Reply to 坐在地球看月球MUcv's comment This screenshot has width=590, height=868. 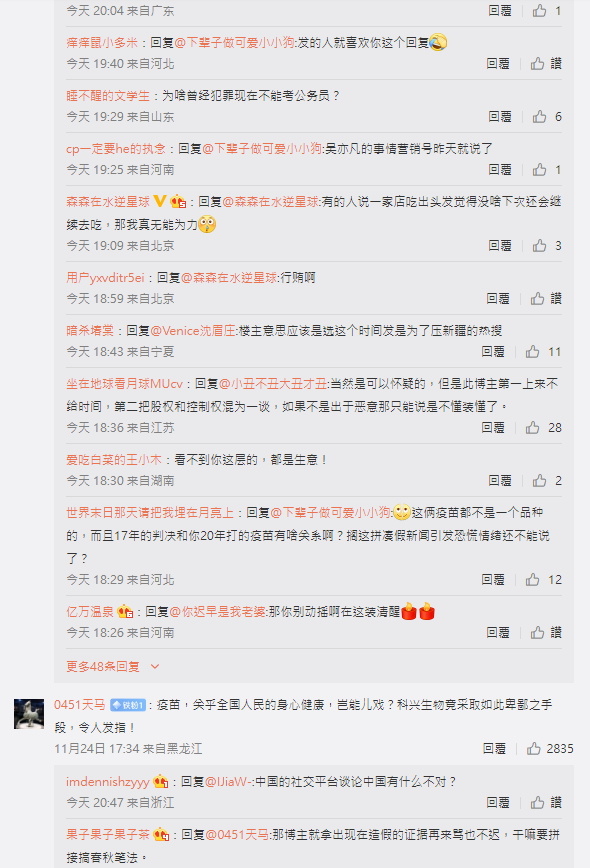click(493, 427)
